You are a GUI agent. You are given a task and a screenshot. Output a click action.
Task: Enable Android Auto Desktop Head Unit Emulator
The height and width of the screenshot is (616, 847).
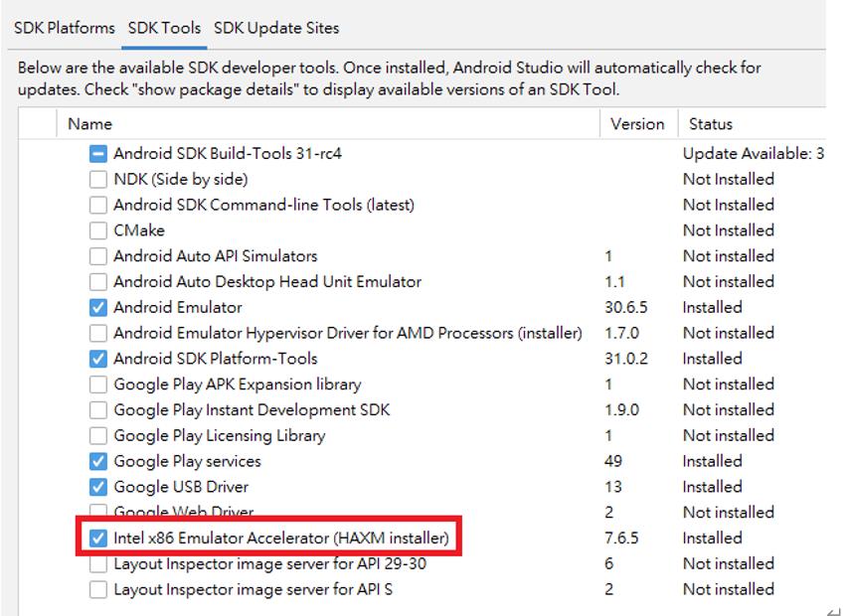[97, 282]
